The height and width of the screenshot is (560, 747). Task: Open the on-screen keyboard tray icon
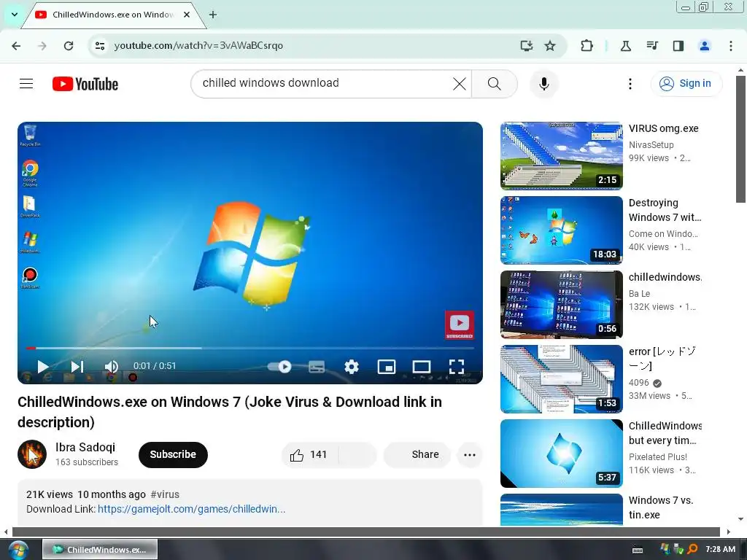coord(638,550)
